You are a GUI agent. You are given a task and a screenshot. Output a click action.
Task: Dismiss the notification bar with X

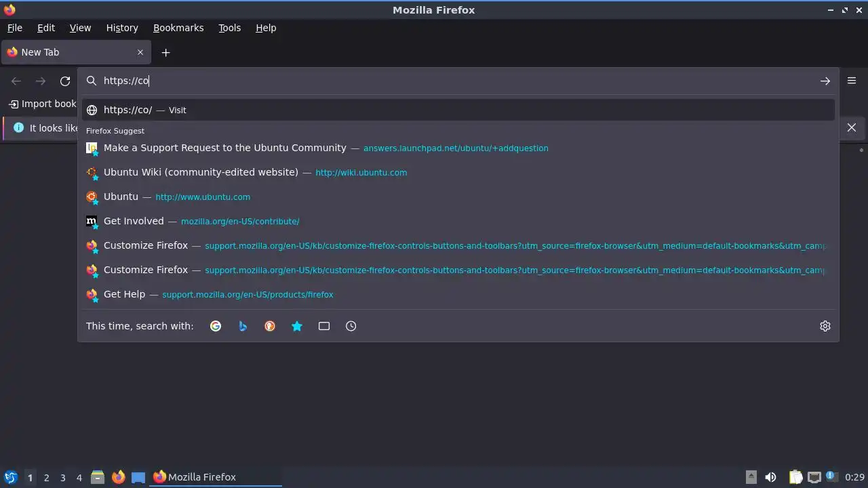(x=852, y=127)
